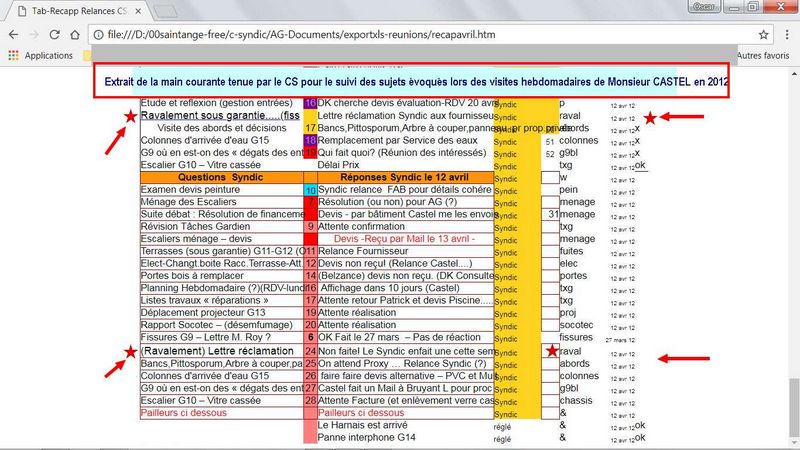Click the 'Examen devis peinture' cell

pyautogui.click(x=221, y=189)
